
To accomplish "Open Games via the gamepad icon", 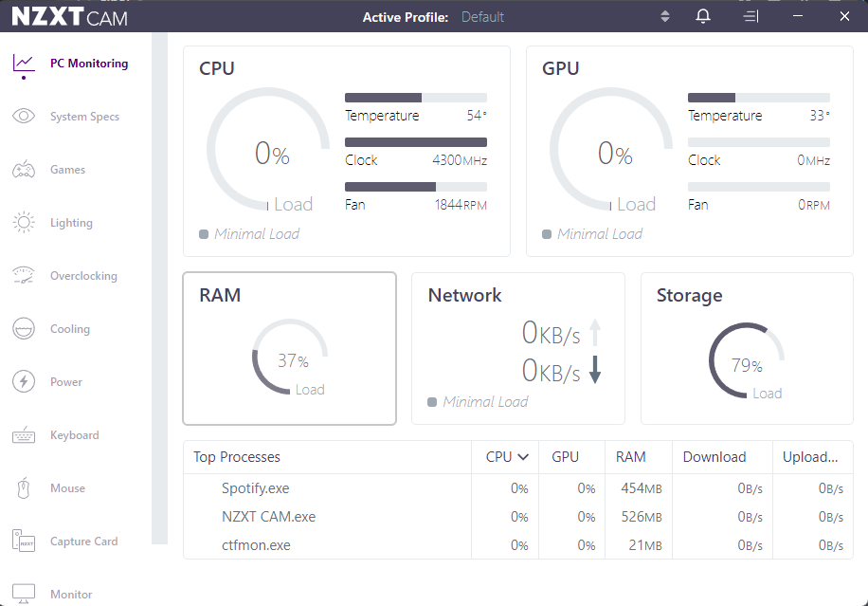I will tap(24, 170).
